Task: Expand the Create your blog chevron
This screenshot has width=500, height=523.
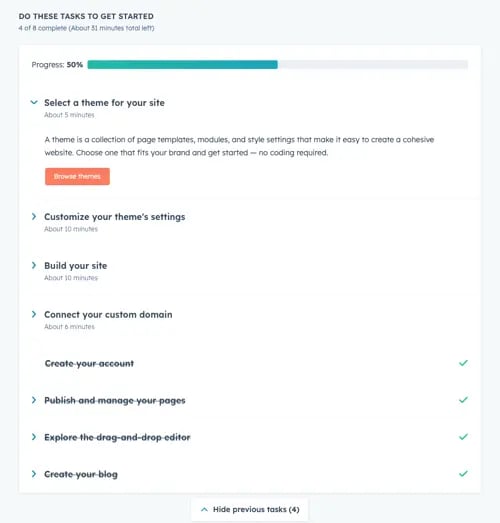Action: [34, 474]
